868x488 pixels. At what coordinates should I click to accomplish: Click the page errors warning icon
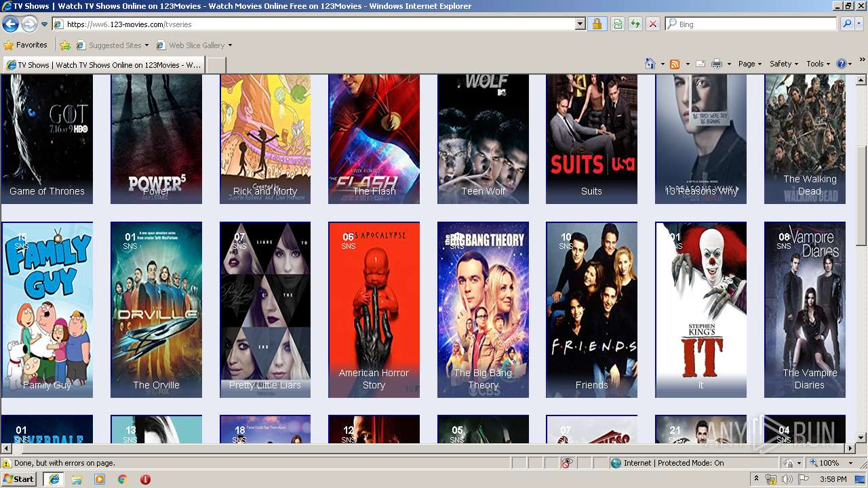click(x=7, y=463)
